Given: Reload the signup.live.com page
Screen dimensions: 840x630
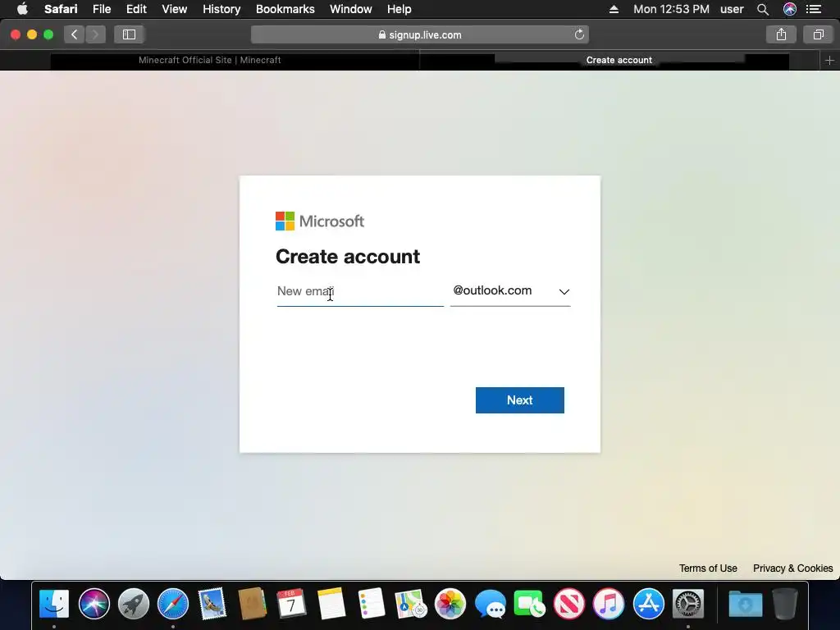Looking at the screenshot, I should (x=579, y=34).
